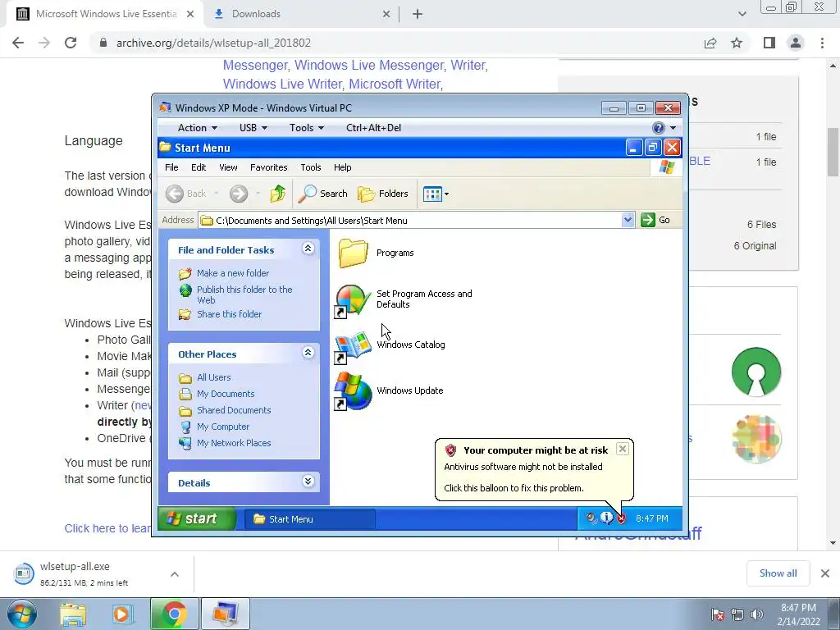The height and width of the screenshot is (630, 840).
Task: Open the Tools menu in Explorer menu bar
Action: tap(311, 167)
